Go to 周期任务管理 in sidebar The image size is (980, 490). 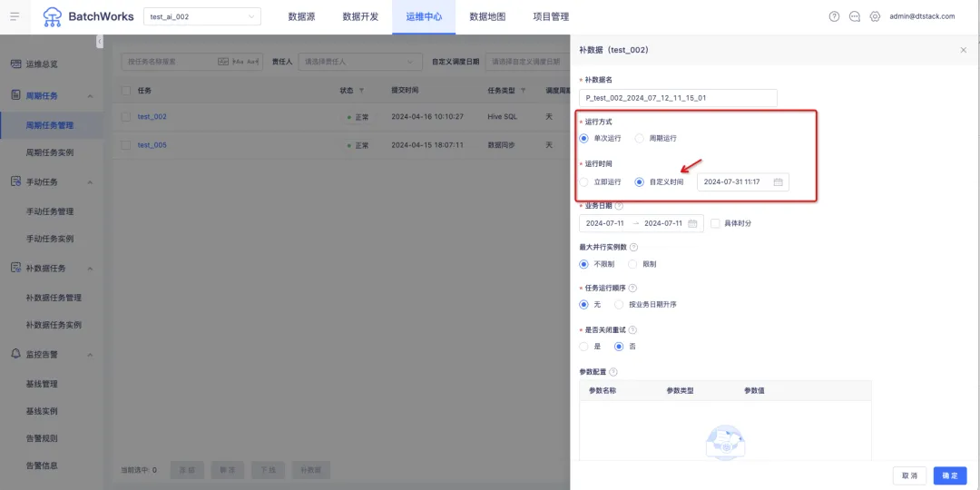tap(51, 125)
